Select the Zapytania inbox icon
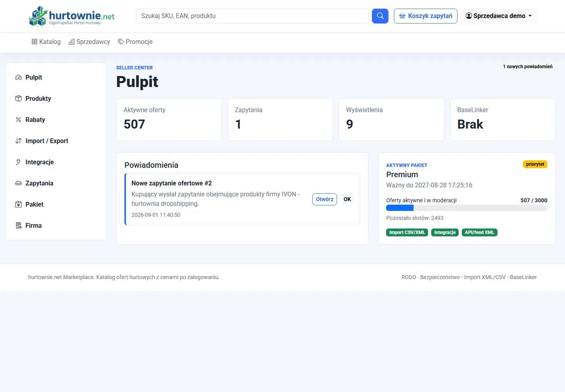Screen dimensions: 565x392 [x=18, y=183]
